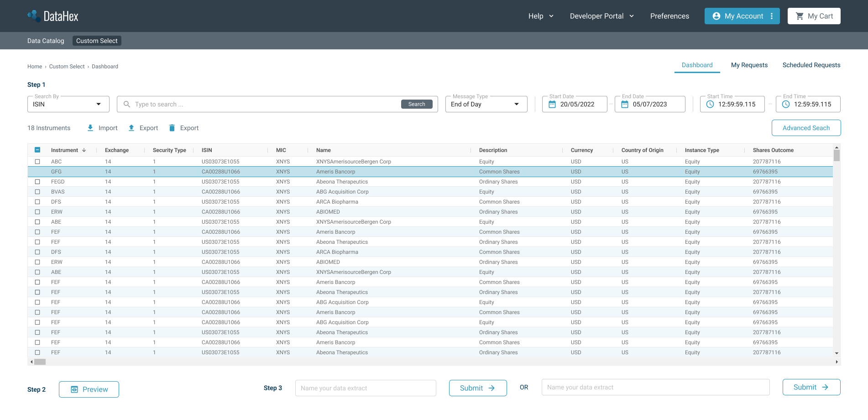Click the Start Time clock icon
Viewport: 868px width, 420px height.
[x=710, y=104]
